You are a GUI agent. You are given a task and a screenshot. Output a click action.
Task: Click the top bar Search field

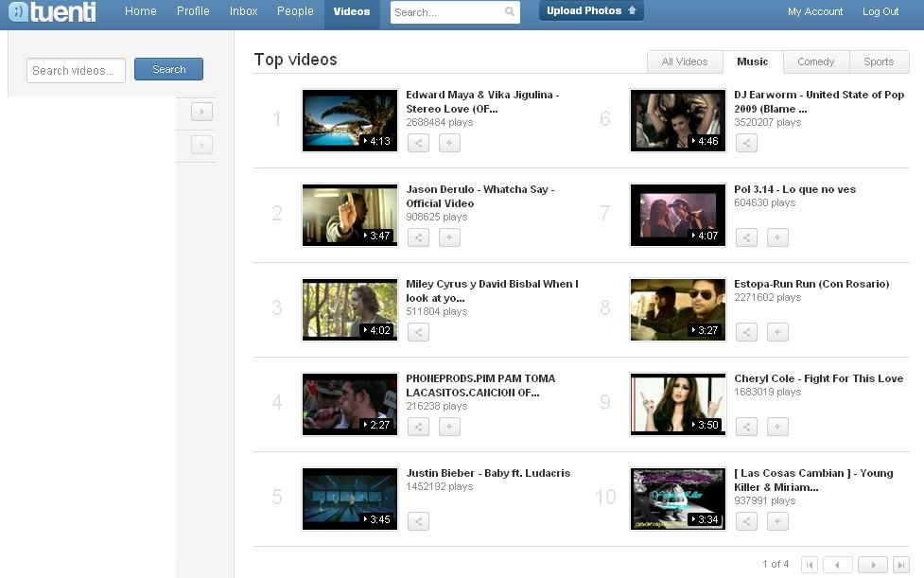point(455,11)
